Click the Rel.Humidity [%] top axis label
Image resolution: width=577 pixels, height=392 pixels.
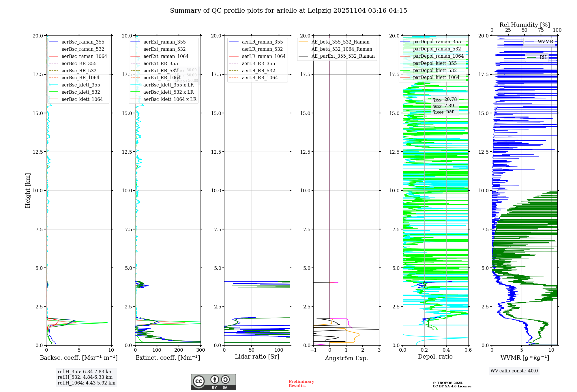point(524,25)
